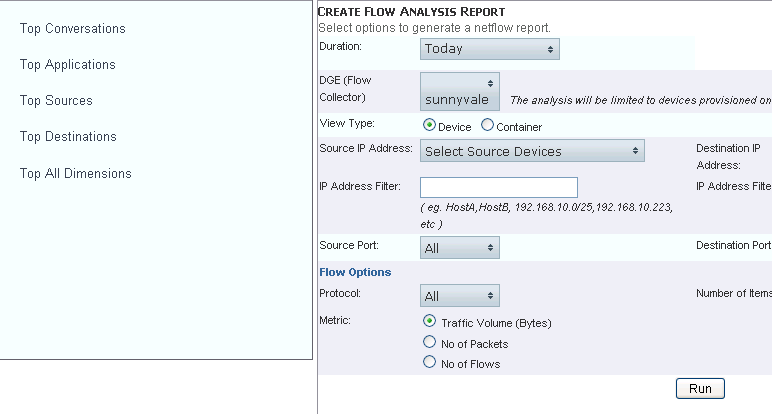Choose Top All Dimensions

(x=76, y=174)
